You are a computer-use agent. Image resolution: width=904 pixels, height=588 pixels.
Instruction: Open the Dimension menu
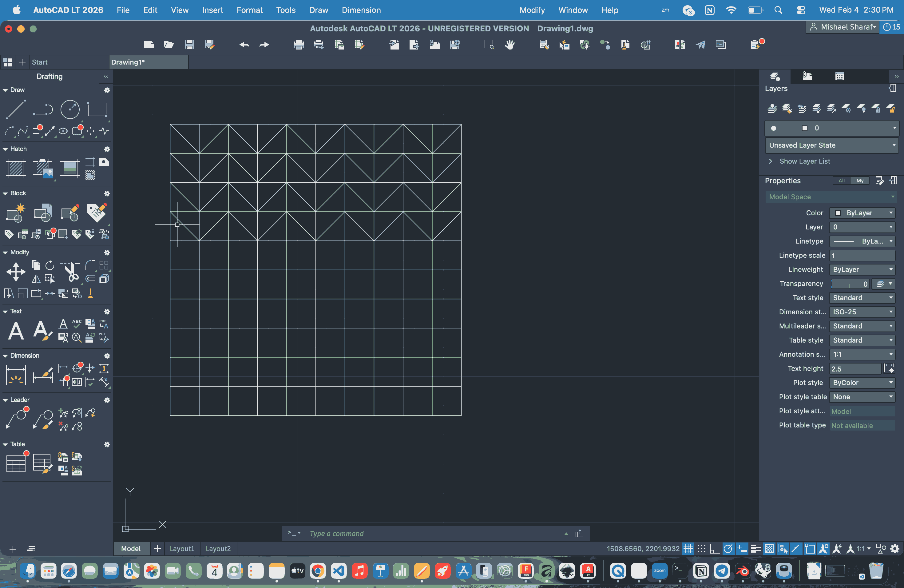(x=361, y=10)
